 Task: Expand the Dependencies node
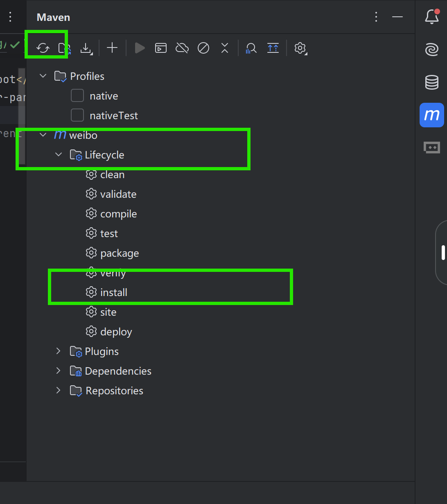pos(59,371)
